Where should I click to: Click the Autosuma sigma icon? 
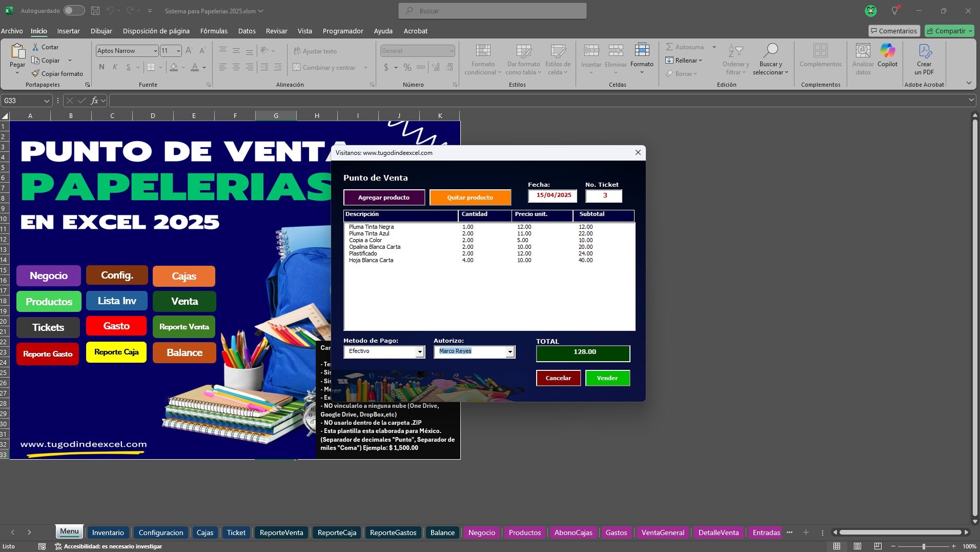669,47
